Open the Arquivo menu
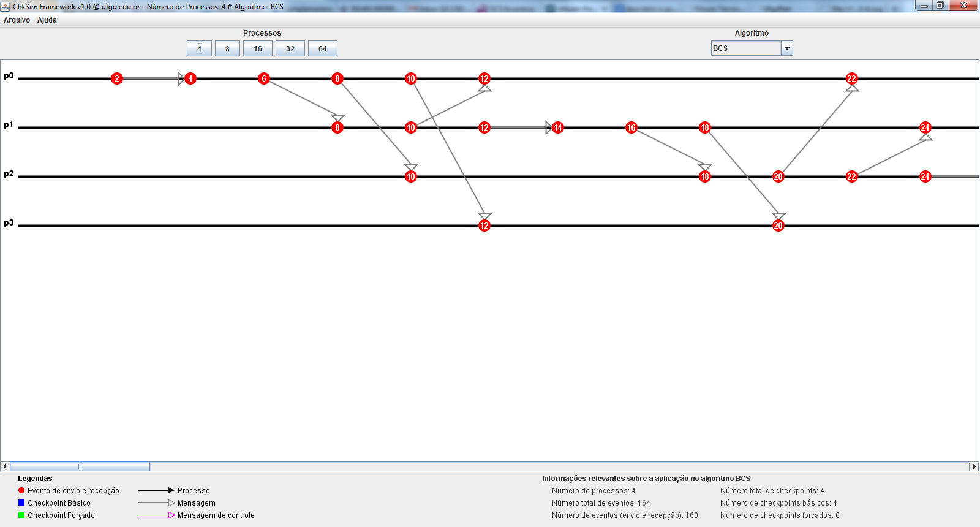Viewport: 980px width, 527px height. (x=17, y=20)
